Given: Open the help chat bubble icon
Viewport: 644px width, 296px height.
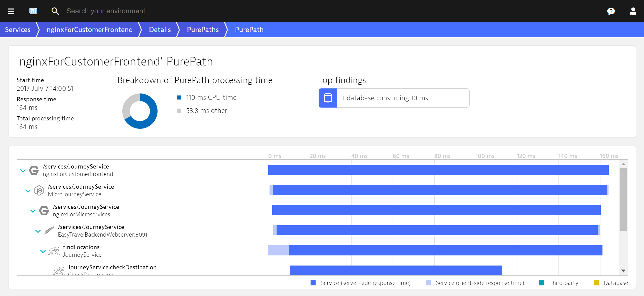Looking at the screenshot, I should pyautogui.click(x=611, y=11).
